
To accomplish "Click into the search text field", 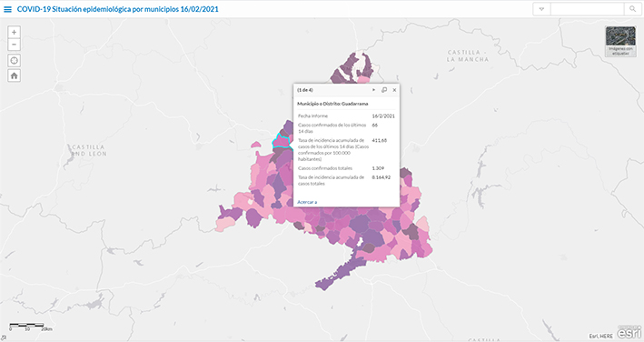I will pos(587,9).
